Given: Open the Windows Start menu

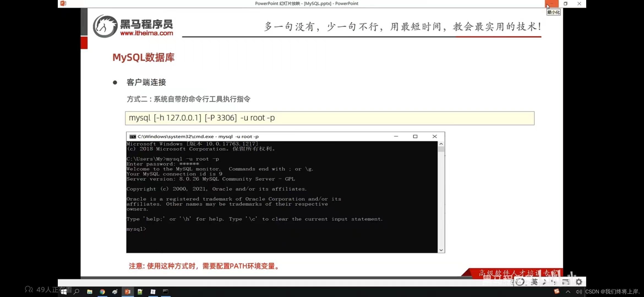Looking at the screenshot, I should (64, 292).
